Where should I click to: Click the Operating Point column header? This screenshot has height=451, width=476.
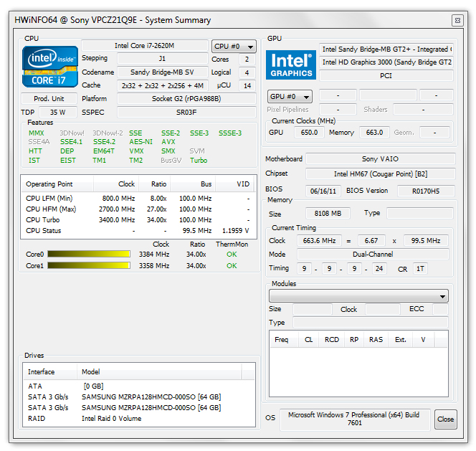pyautogui.click(x=57, y=184)
